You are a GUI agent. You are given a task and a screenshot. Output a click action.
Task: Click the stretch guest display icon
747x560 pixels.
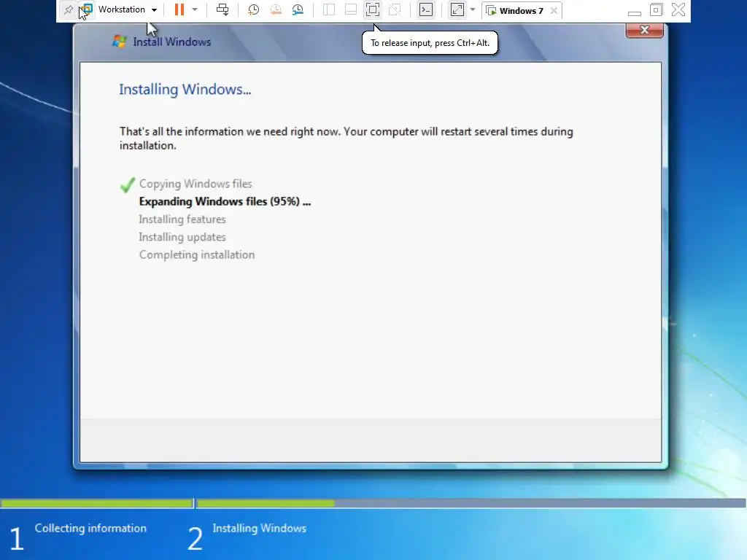[457, 9]
